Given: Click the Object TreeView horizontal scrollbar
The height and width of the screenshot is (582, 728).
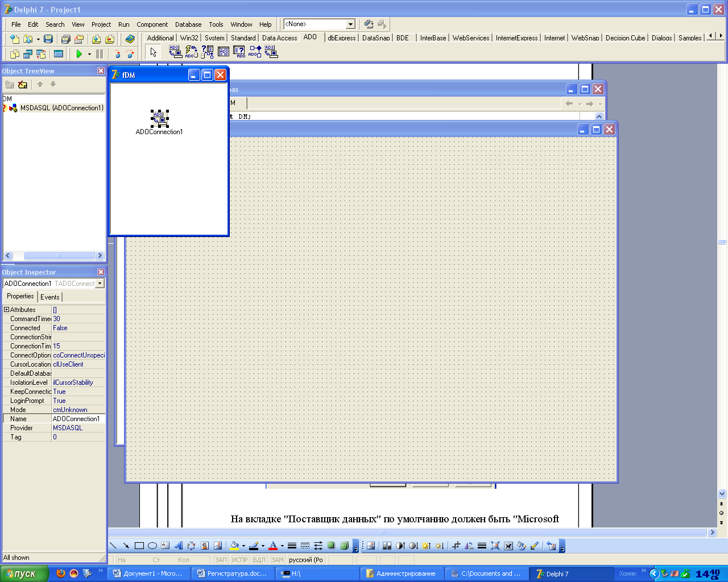Looking at the screenshot, I should tap(54, 256).
